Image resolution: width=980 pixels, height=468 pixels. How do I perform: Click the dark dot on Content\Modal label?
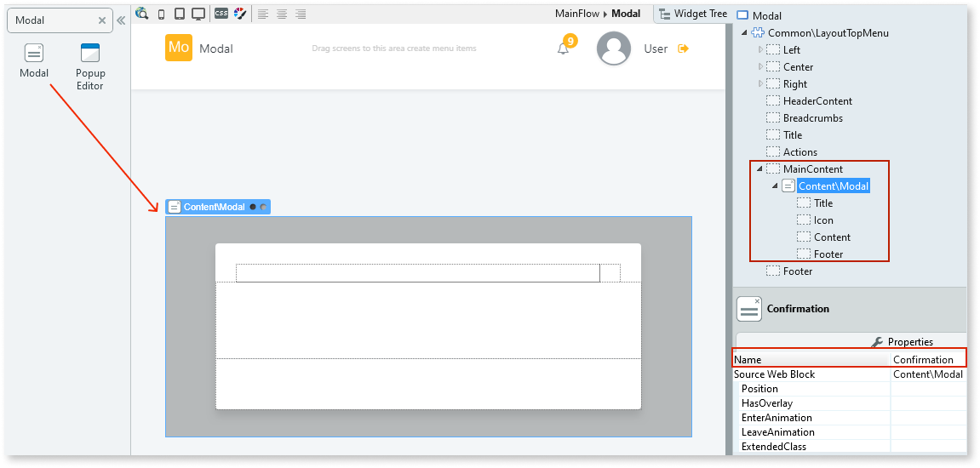pyautogui.click(x=253, y=207)
